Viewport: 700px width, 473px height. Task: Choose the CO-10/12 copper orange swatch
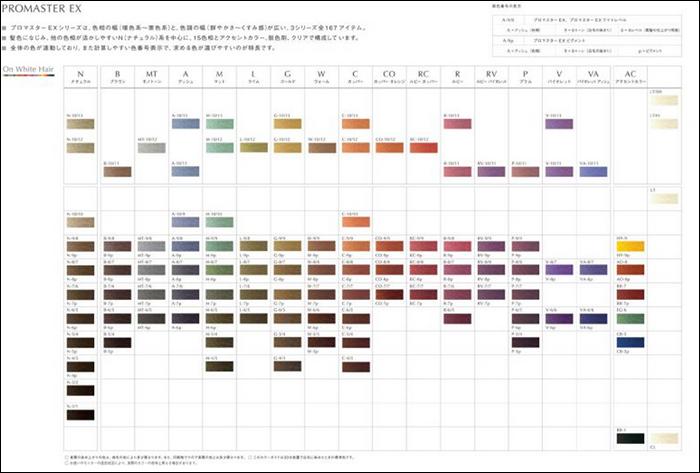tap(389, 148)
